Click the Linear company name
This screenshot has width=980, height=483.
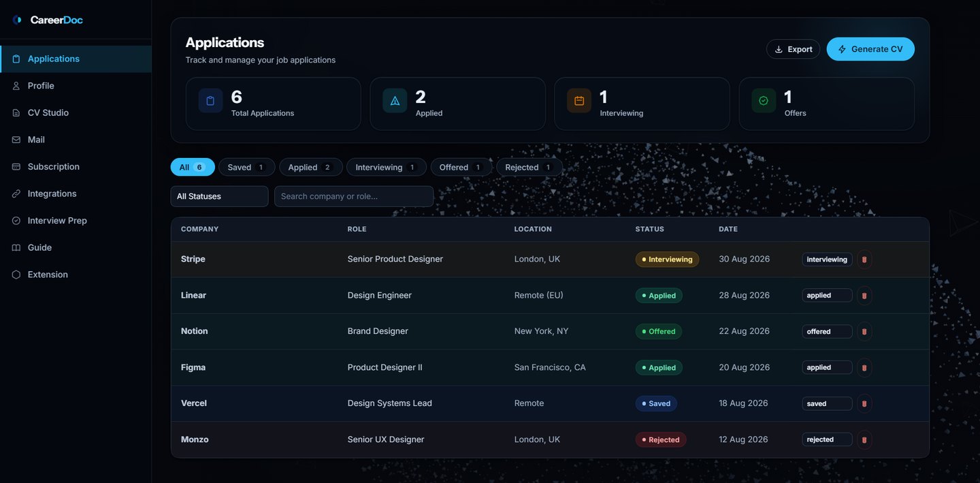coord(193,295)
